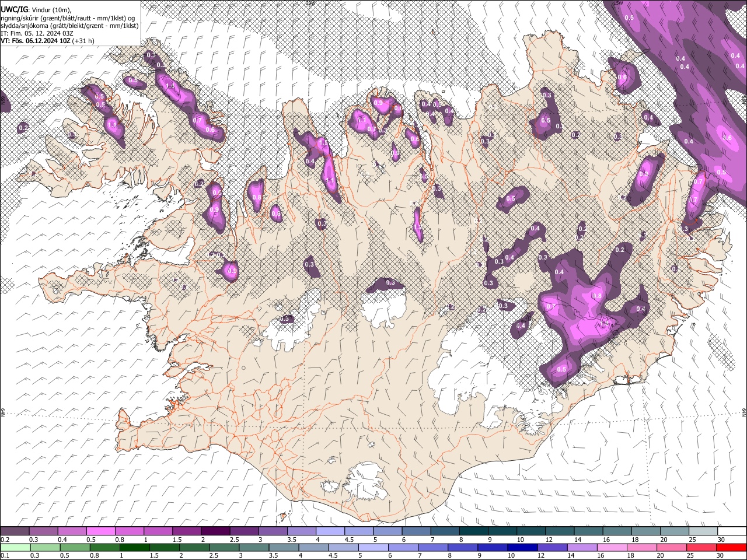Choose the lower legend blue swatch at 8
747x560 pixels.
(463, 548)
